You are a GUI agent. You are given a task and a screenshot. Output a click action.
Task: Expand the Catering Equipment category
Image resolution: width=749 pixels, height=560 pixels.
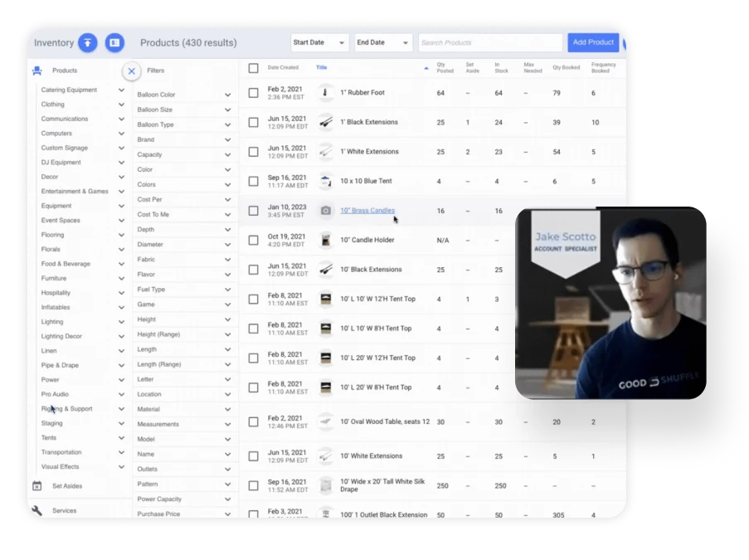(121, 90)
